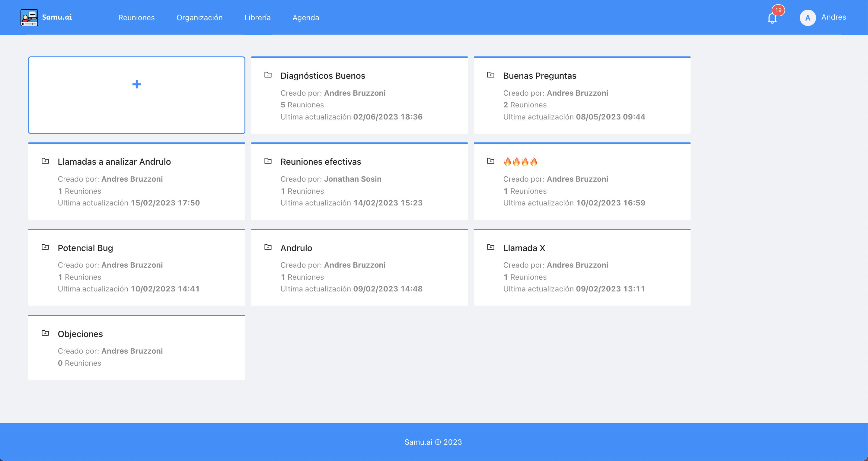Click folder icon beside Llamada X
The image size is (868, 461).
point(491,247)
